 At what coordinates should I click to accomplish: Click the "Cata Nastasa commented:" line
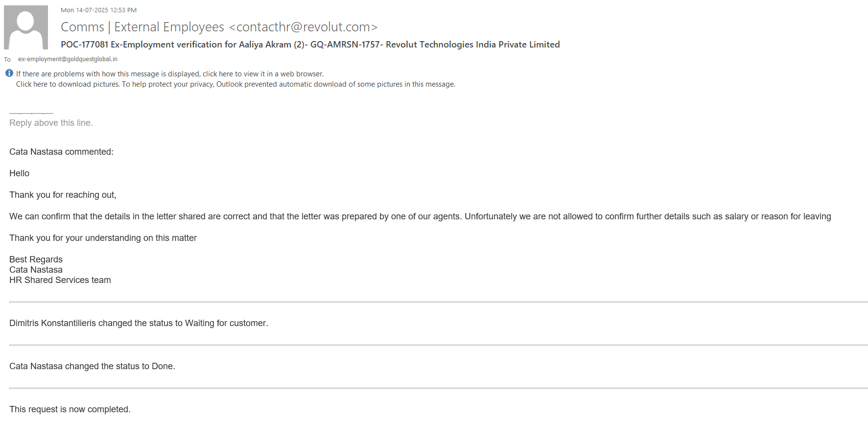(x=61, y=152)
